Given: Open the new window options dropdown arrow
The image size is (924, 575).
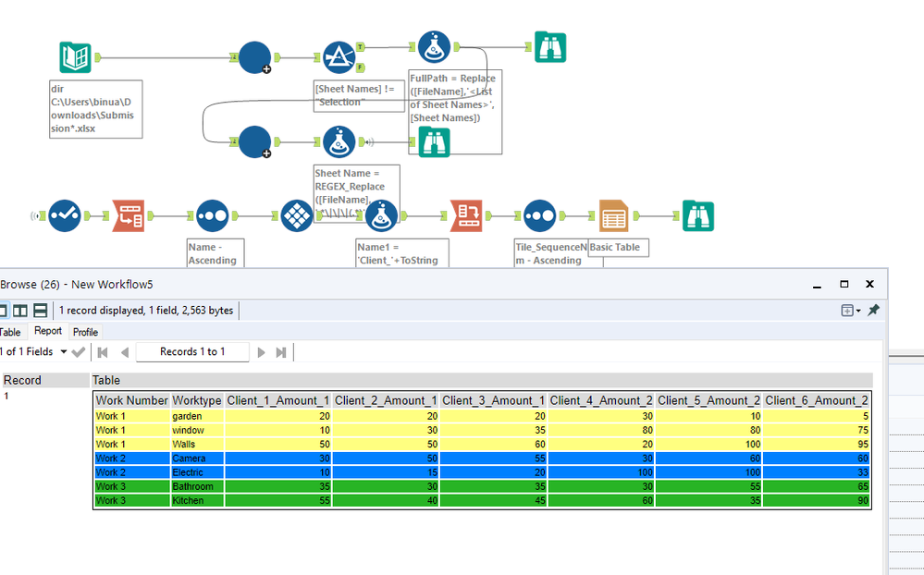Looking at the screenshot, I should (858, 311).
